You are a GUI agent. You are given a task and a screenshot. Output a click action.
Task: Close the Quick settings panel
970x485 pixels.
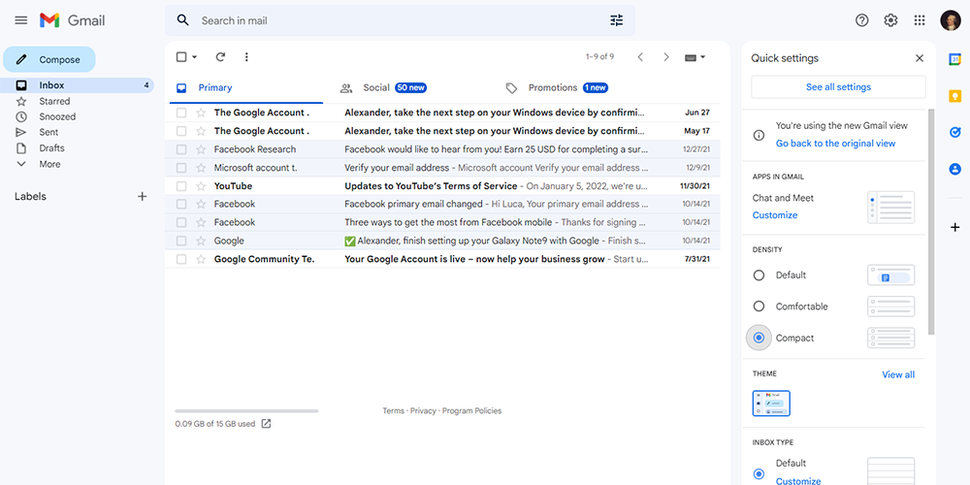(919, 58)
